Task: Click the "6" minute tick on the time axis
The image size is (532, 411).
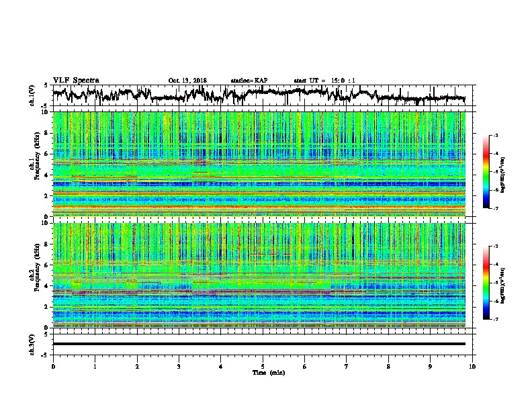Action: pos(305,367)
